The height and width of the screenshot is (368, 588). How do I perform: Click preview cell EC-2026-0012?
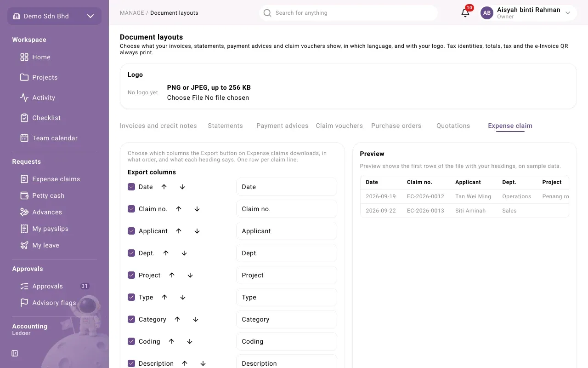[425, 196]
